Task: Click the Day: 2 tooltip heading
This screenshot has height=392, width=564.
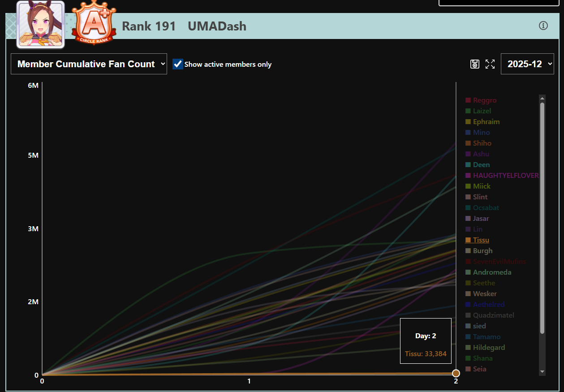Action: pos(426,336)
